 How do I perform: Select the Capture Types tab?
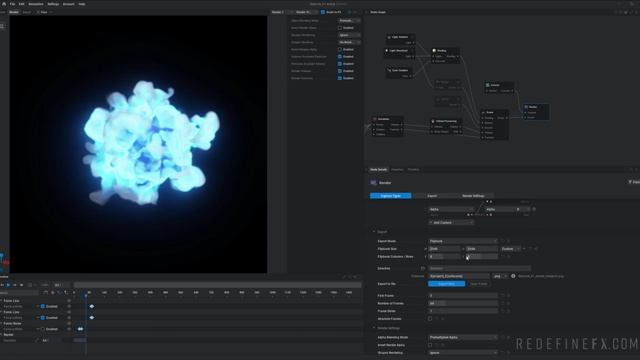click(x=391, y=196)
